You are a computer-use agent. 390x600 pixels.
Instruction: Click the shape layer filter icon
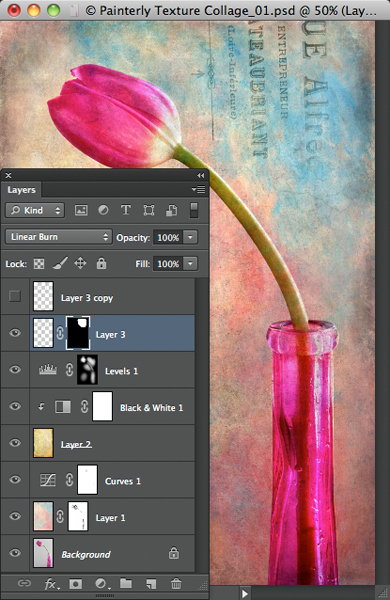148,210
